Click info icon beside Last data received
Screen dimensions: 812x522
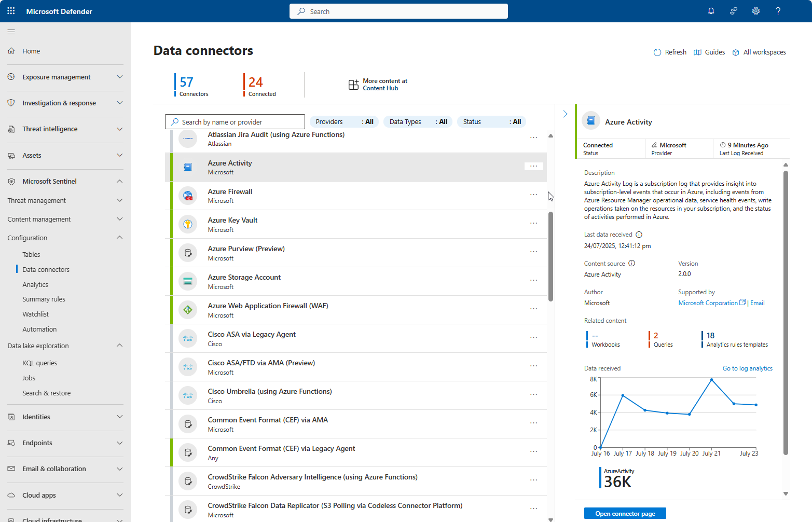(x=639, y=235)
